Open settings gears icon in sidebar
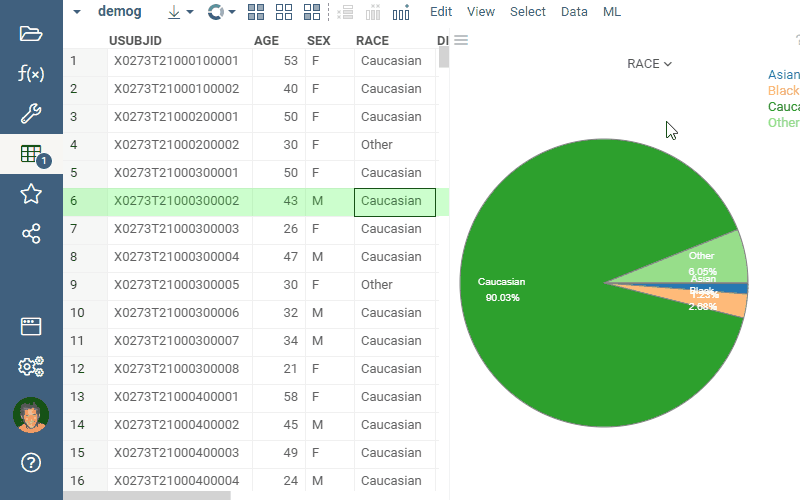Viewport: 800px width, 500px height. point(31,367)
